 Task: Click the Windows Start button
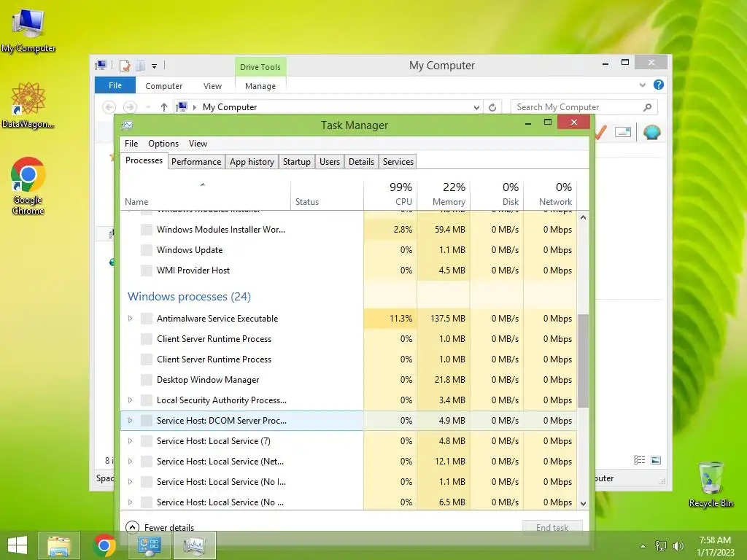pos(18,545)
